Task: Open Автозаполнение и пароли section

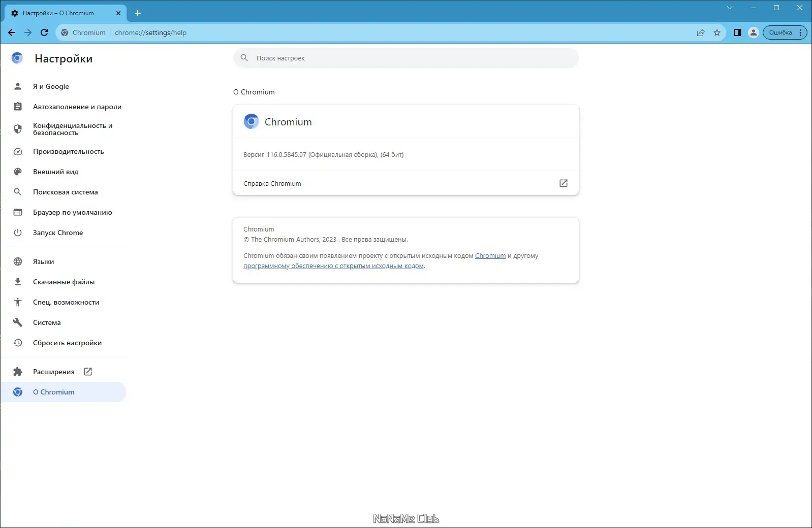Action: click(64, 107)
